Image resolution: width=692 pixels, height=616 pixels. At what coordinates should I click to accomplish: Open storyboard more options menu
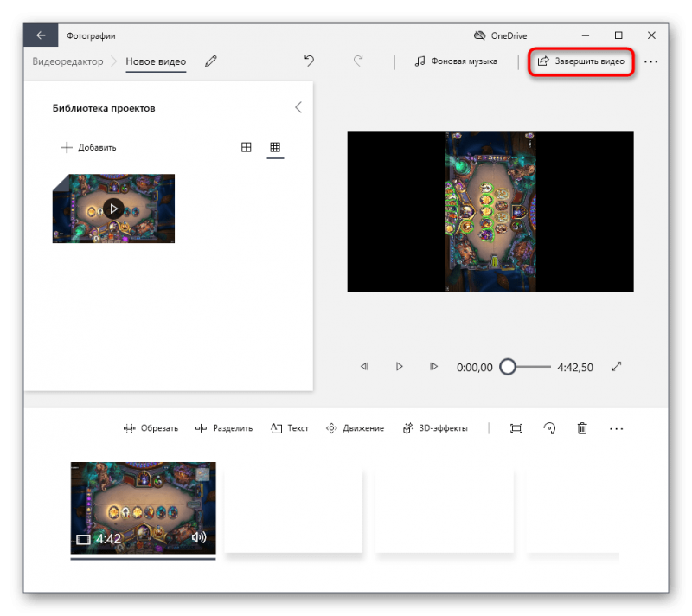616,428
